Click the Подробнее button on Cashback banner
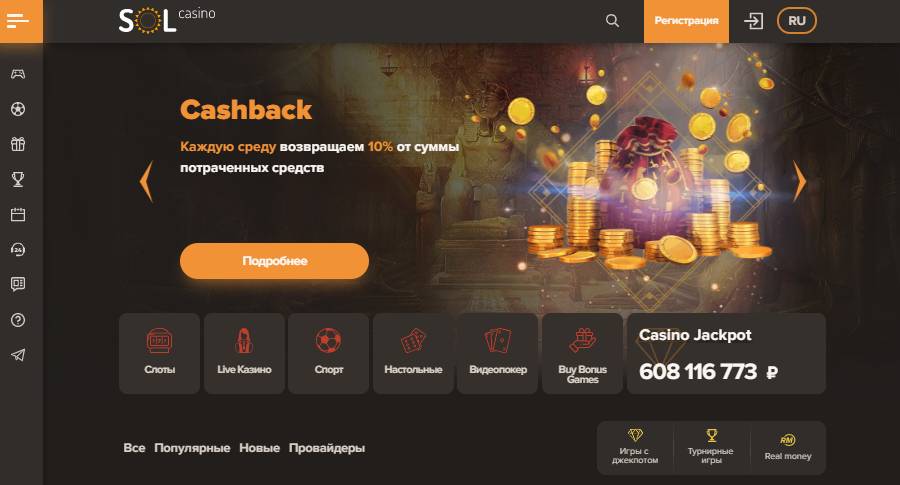The image size is (900, 485). tap(274, 261)
